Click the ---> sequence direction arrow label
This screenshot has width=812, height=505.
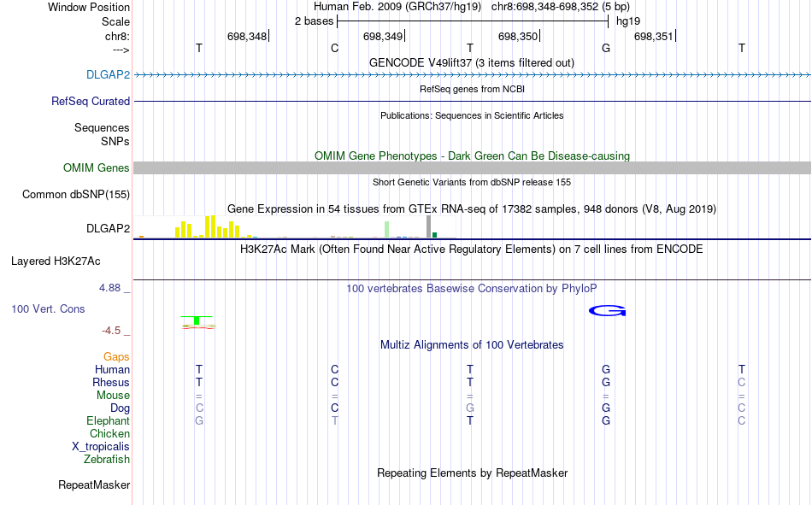tap(121, 50)
